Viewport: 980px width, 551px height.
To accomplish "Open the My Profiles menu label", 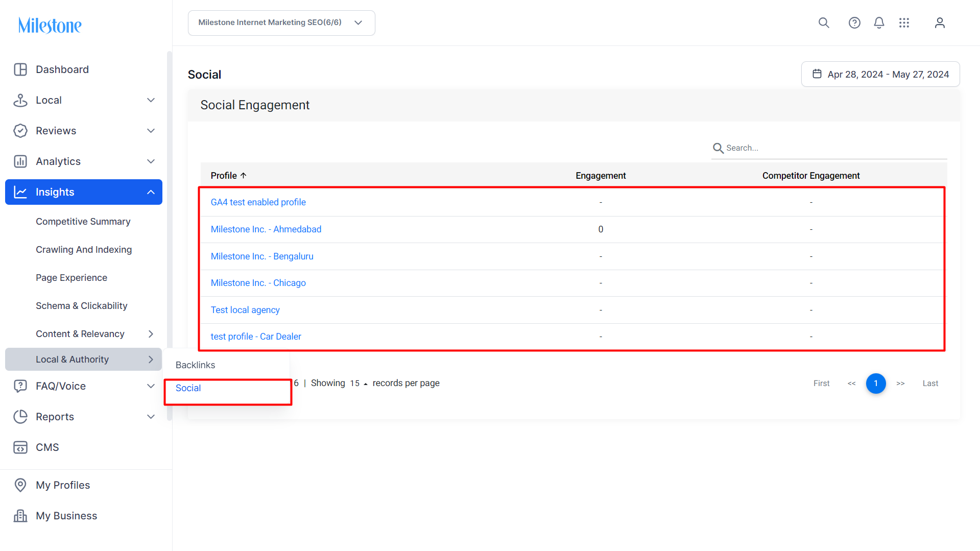I will (x=63, y=485).
